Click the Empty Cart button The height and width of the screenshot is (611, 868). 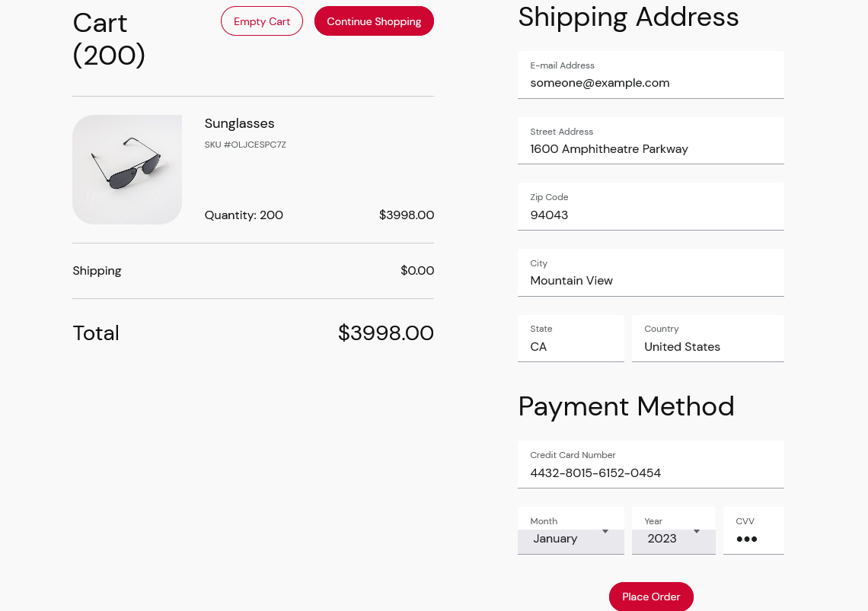[262, 21]
